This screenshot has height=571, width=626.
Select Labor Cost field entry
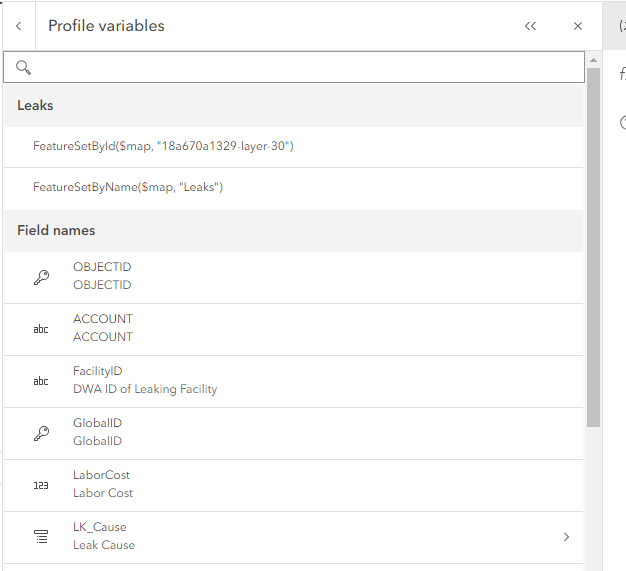(x=103, y=484)
